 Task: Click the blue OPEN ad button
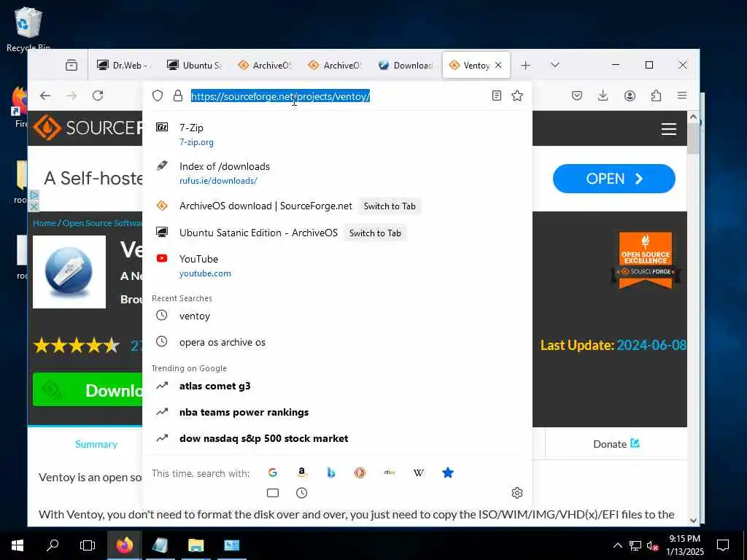(x=614, y=179)
